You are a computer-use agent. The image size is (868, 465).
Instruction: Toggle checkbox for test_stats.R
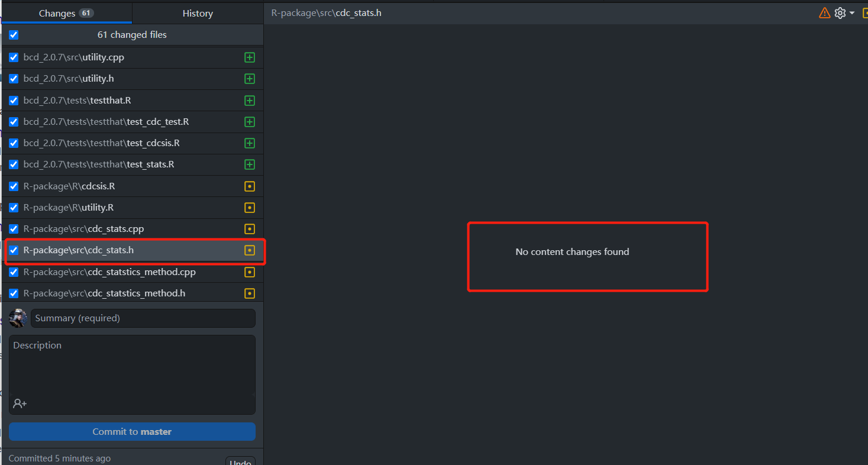(14, 164)
